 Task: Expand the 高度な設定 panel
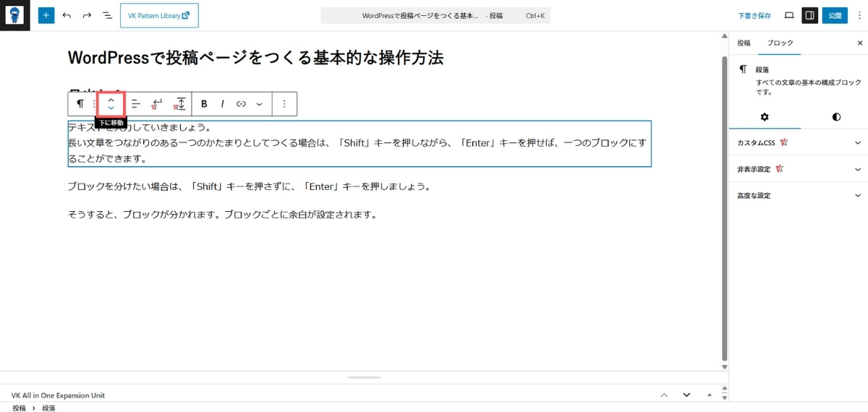pos(799,195)
